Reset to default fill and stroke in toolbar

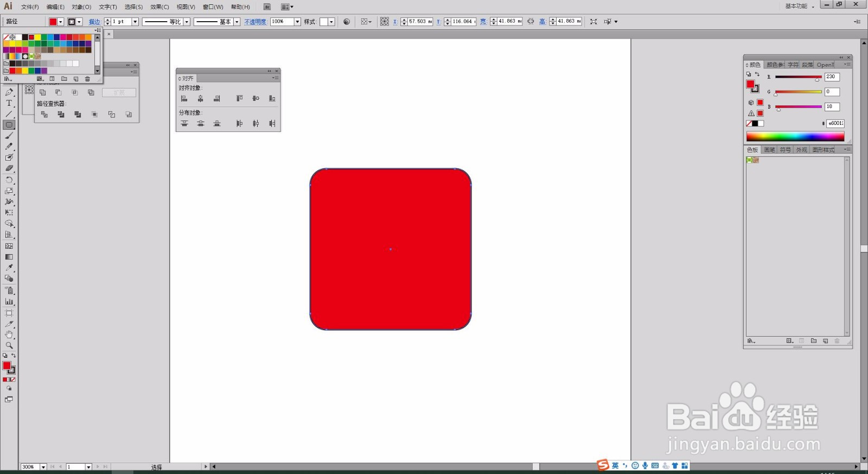5,356
